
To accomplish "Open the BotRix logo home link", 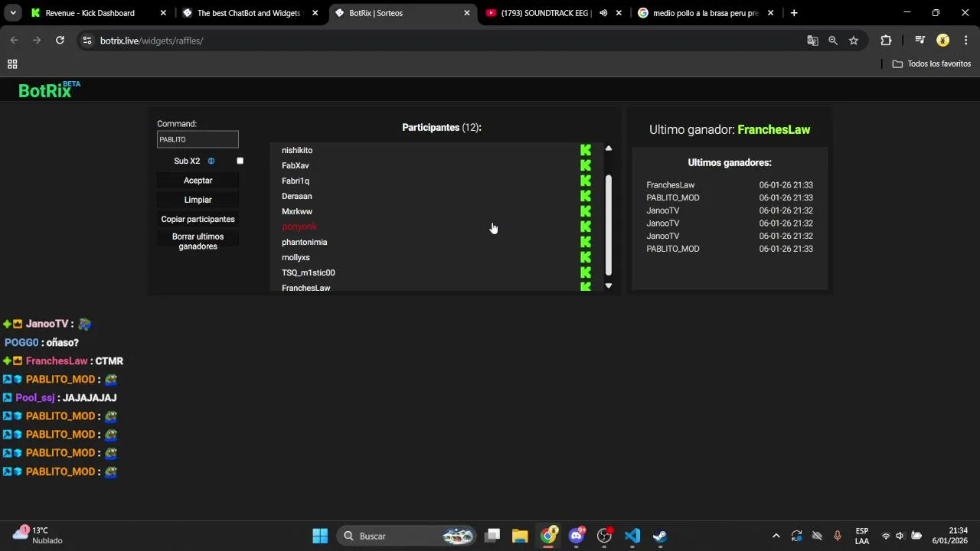I will pyautogui.click(x=49, y=90).
